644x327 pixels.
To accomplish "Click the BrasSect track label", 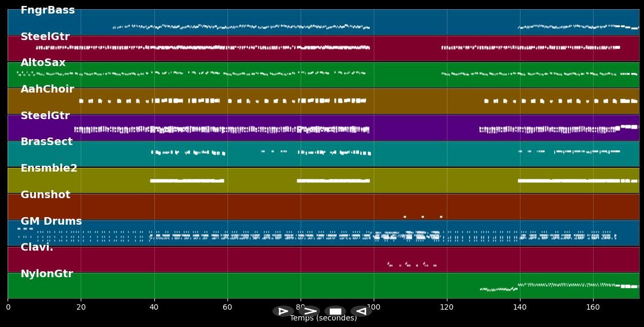I will point(47,142).
